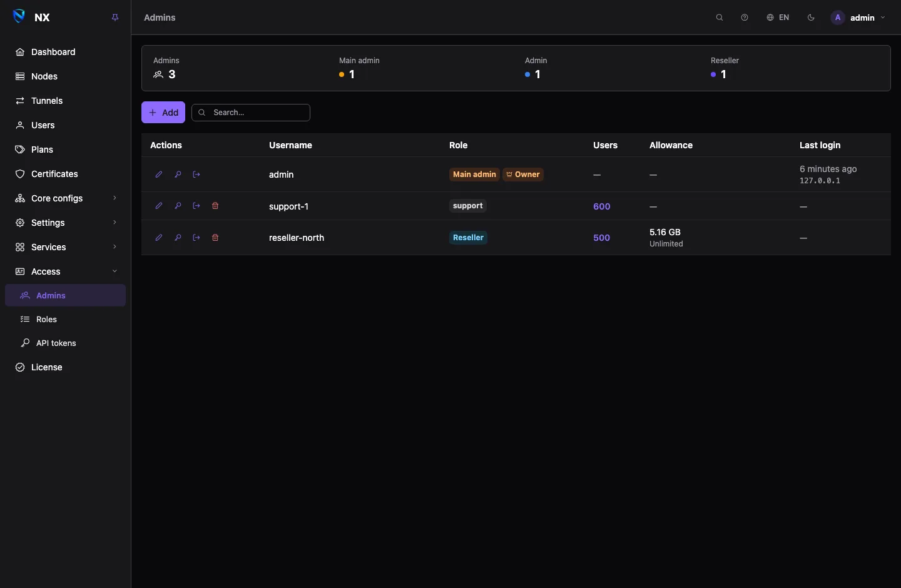Navigate to Users in sidebar

click(65, 125)
